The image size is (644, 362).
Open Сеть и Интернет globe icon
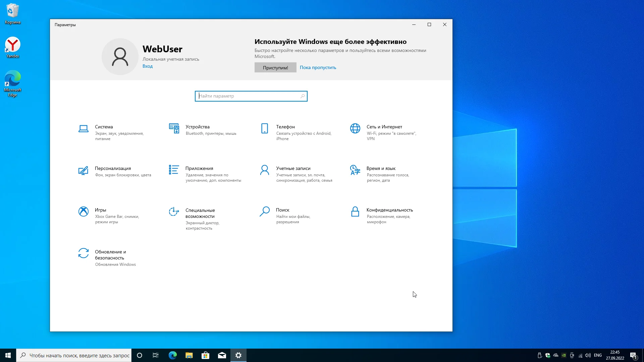click(x=355, y=128)
